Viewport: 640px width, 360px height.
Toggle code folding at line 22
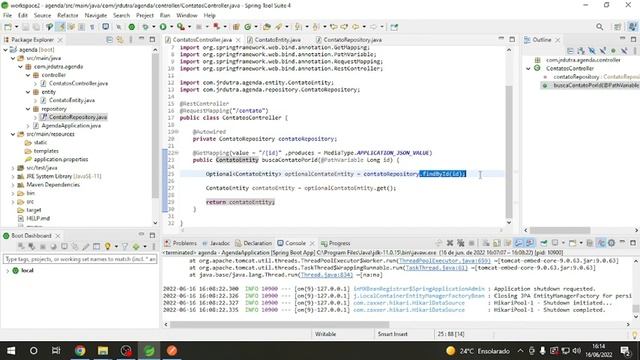pos(176,153)
